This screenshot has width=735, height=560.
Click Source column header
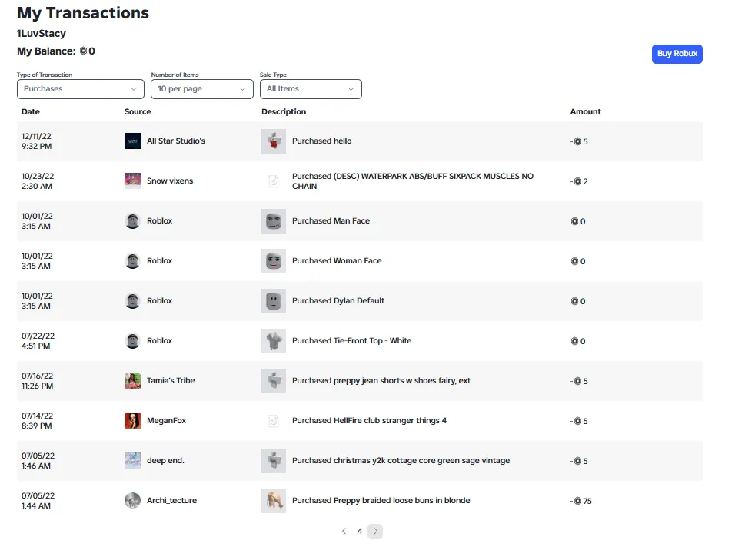138,111
